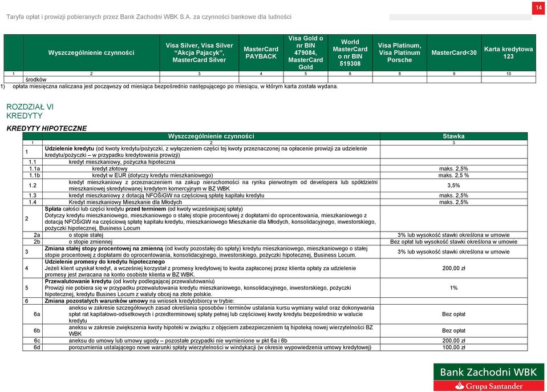Click 'kredyt w EUR' row text
547x392 pixels.
[152, 175]
